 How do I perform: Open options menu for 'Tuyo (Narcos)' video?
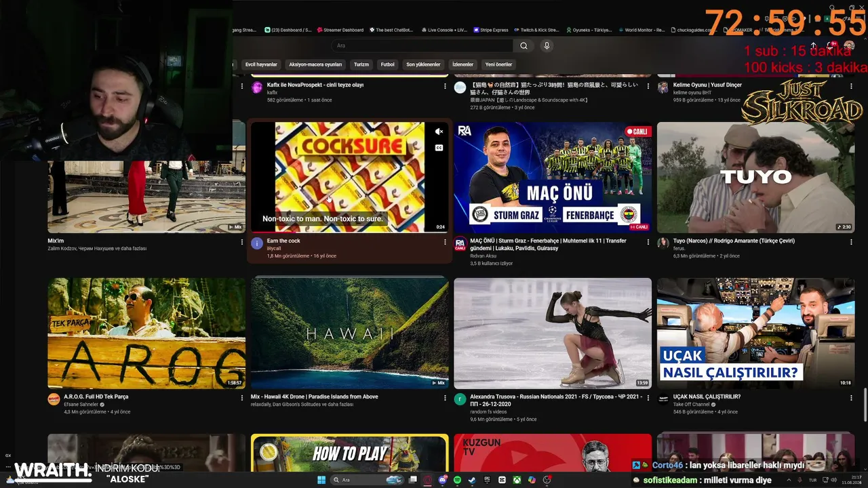pos(851,242)
